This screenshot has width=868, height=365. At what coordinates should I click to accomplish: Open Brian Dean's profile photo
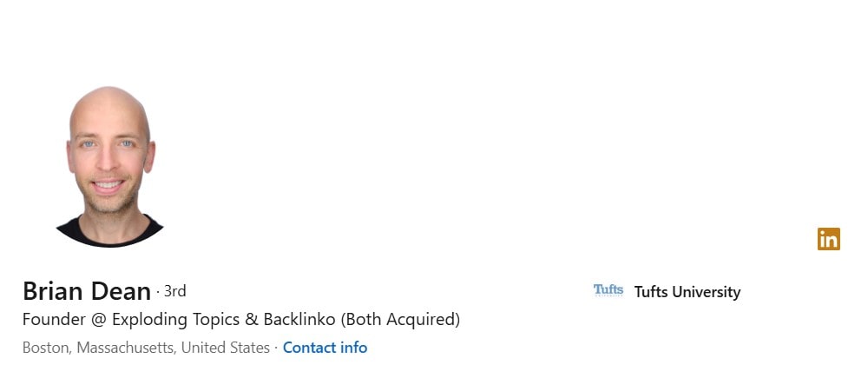[109, 161]
